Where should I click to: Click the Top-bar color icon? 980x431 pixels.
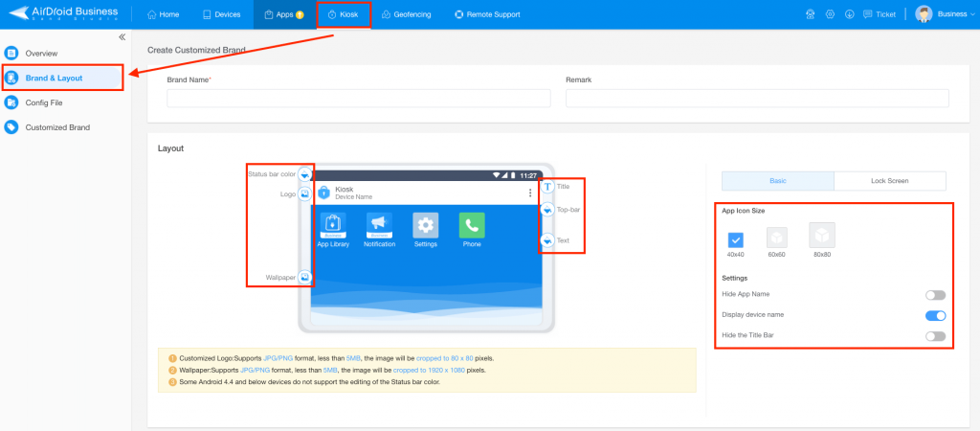tap(546, 210)
